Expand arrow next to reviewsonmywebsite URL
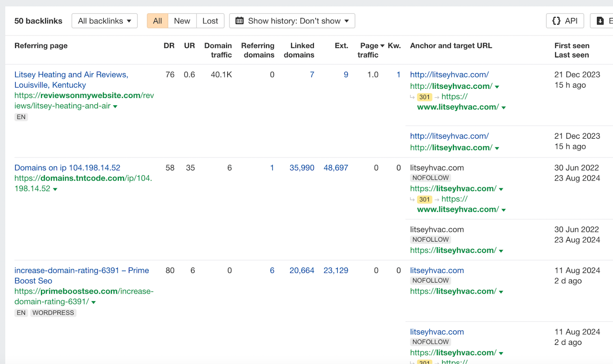Image resolution: width=613 pixels, height=364 pixels. [x=115, y=106]
